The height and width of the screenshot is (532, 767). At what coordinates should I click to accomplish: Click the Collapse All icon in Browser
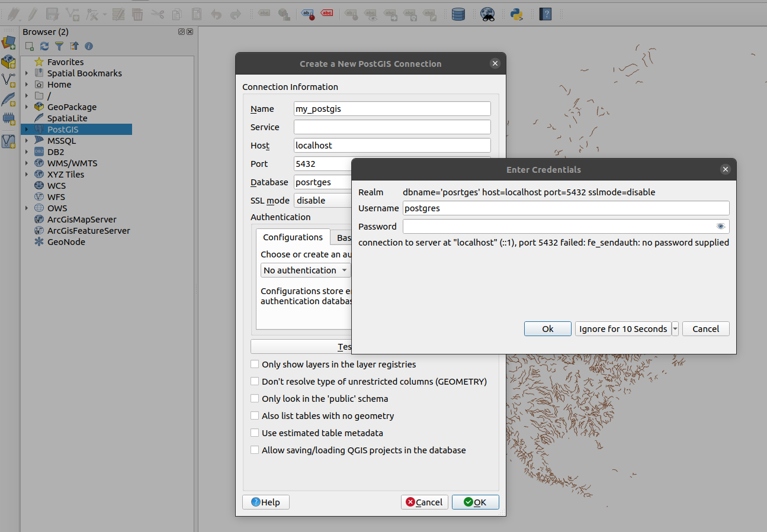tap(74, 46)
